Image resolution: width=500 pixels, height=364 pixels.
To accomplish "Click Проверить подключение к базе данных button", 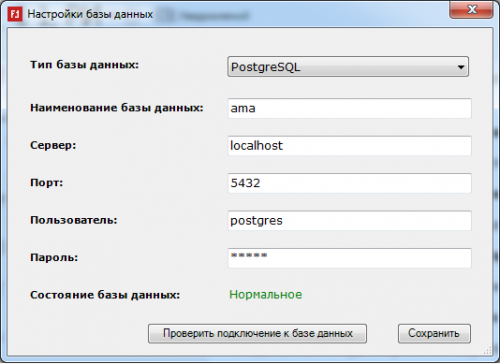I will [x=257, y=333].
